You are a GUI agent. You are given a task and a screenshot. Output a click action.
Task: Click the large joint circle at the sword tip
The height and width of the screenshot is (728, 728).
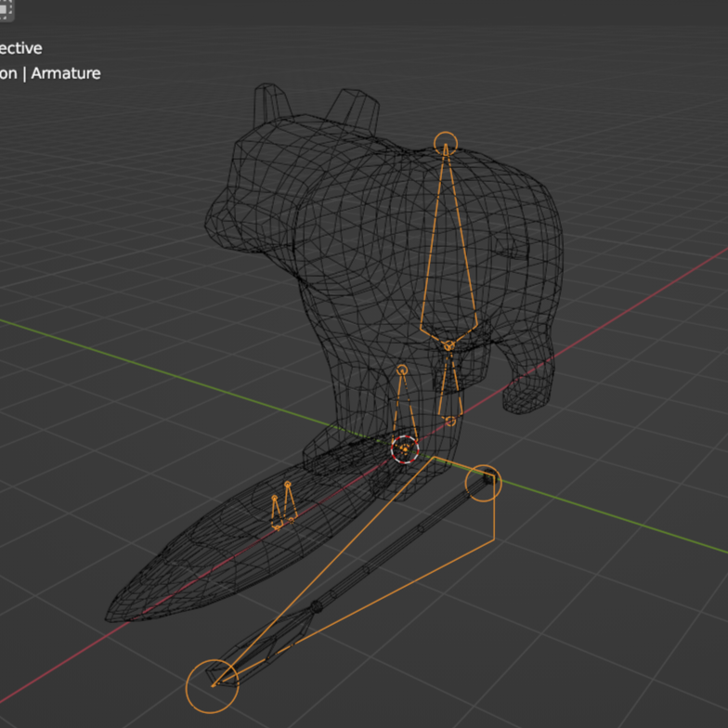click(x=212, y=686)
